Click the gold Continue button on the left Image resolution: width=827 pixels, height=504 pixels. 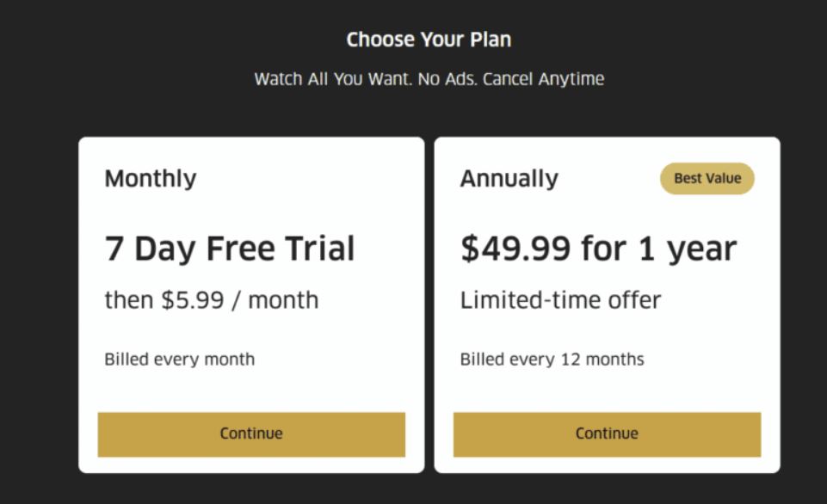(250, 434)
